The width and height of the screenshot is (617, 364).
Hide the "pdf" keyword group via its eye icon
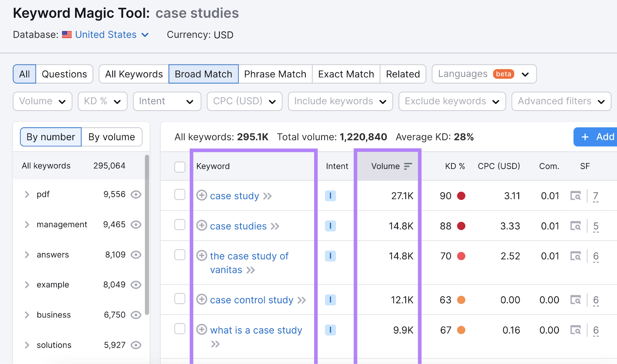pos(136,194)
